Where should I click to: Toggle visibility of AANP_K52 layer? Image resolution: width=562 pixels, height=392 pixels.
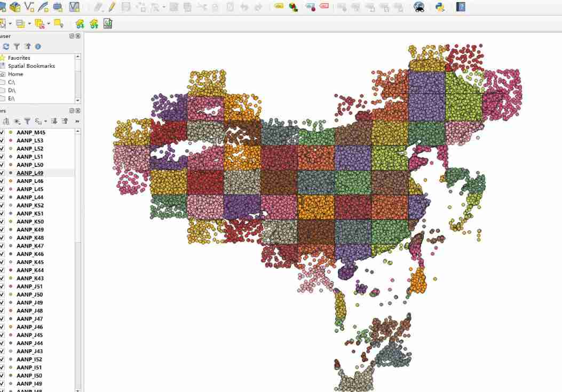[2, 205]
